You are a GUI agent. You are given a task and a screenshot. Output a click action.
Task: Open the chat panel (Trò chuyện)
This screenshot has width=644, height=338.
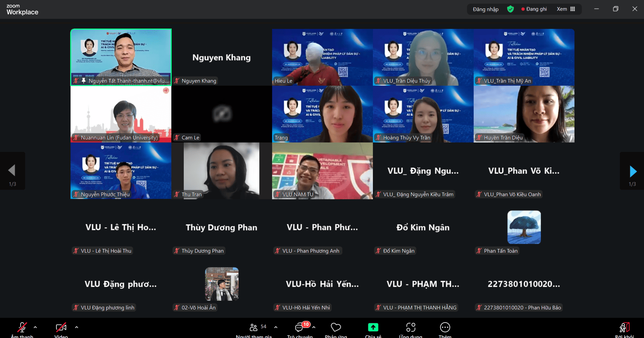[299, 328]
